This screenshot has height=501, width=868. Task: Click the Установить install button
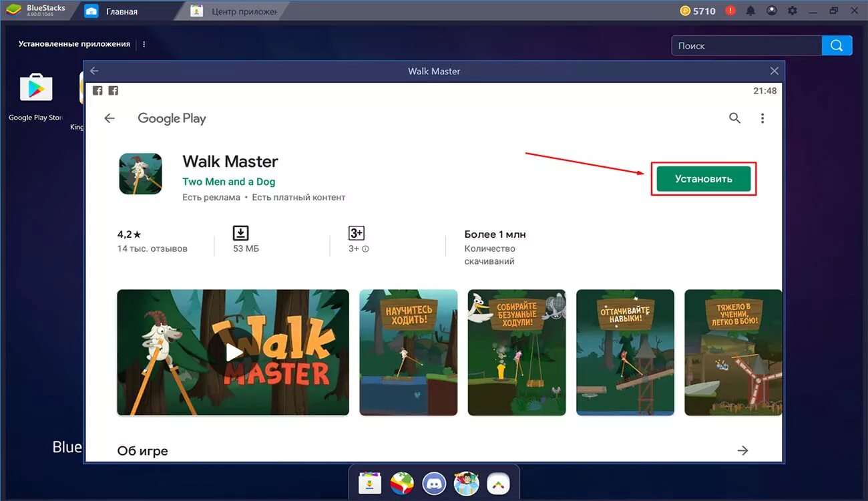tap(703, 179)
